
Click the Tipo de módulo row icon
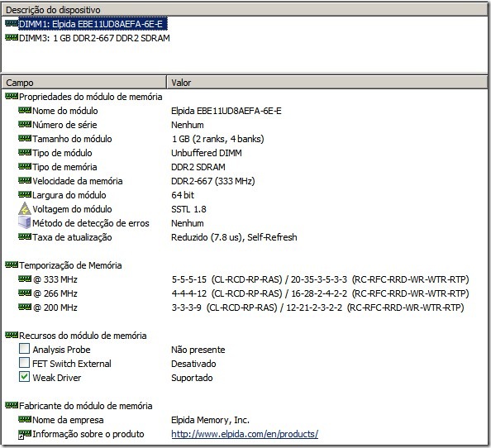(x=25, y=152)
